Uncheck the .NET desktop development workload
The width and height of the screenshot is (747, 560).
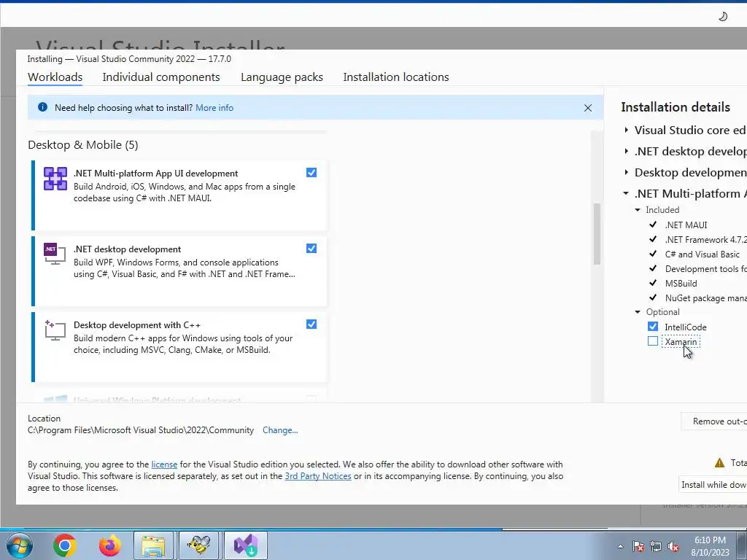pyautogui.click(x=311, y=248)
